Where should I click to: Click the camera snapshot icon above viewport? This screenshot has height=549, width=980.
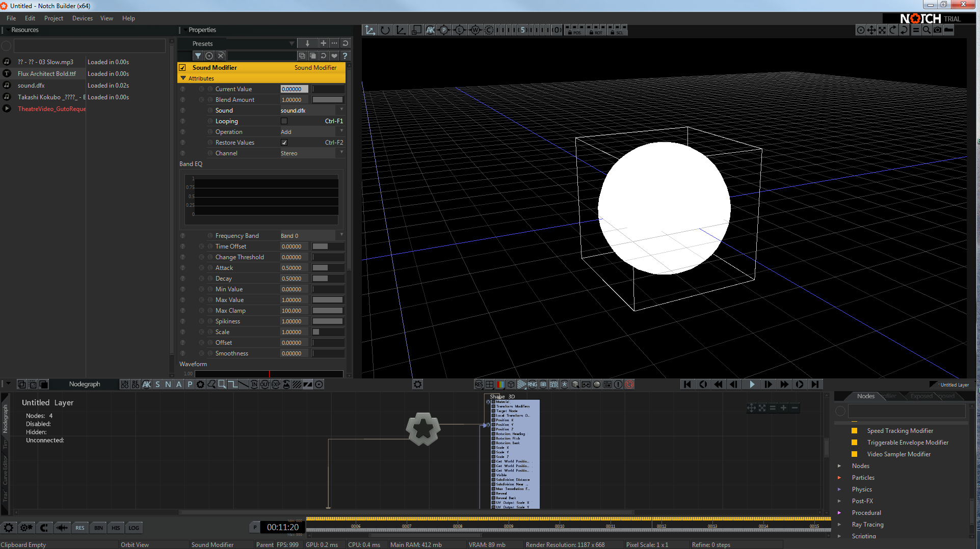coord(938,30)
